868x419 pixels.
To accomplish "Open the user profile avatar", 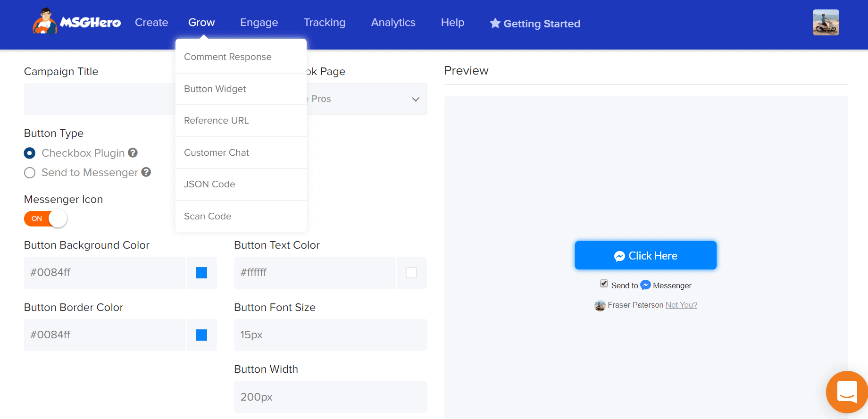I will [x=826, y=23].
